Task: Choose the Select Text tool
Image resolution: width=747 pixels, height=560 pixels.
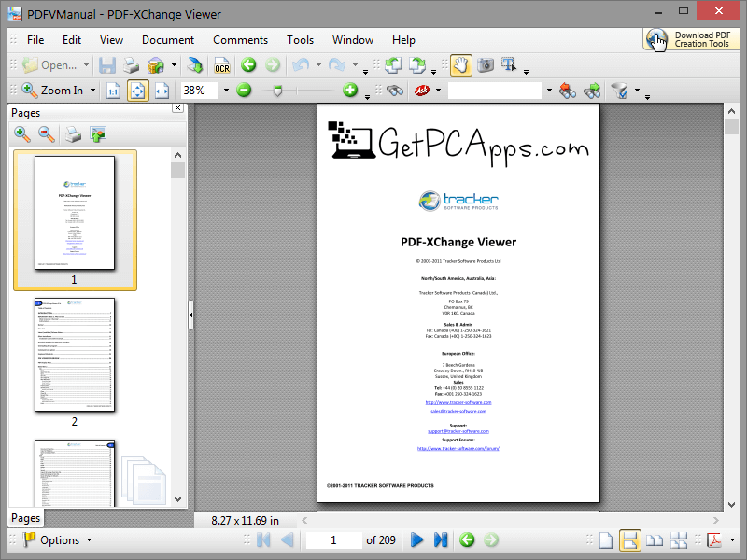Action: 509,64
